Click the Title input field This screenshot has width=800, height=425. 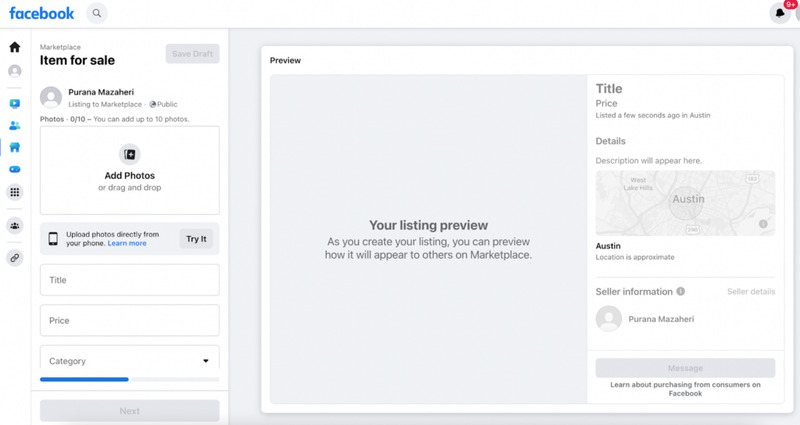tap(129, 280)
